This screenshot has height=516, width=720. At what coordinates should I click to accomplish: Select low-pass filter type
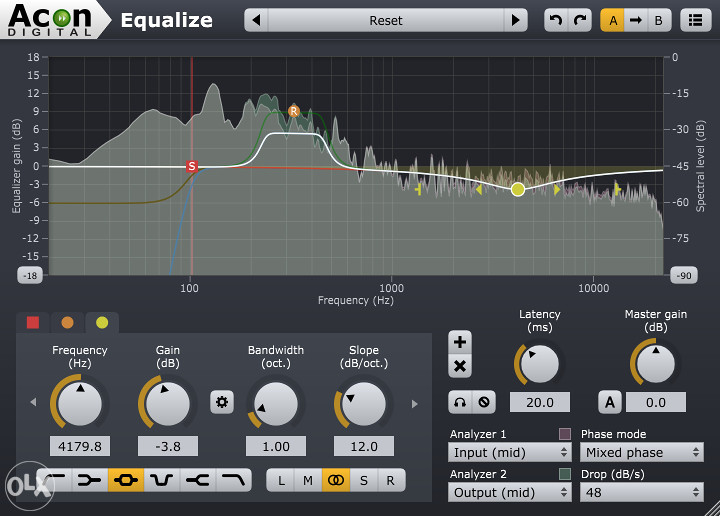(233, 480)
